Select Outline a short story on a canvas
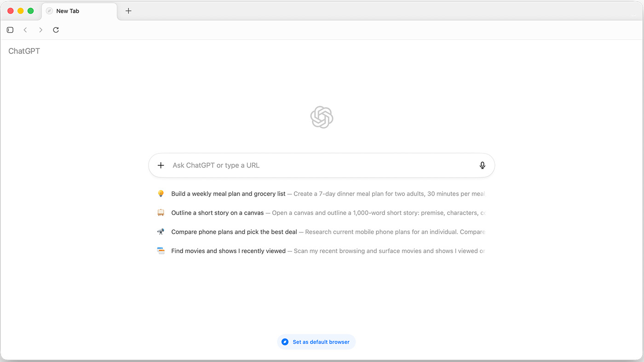The height and width of the screenshot is (362, 644). 218,213
